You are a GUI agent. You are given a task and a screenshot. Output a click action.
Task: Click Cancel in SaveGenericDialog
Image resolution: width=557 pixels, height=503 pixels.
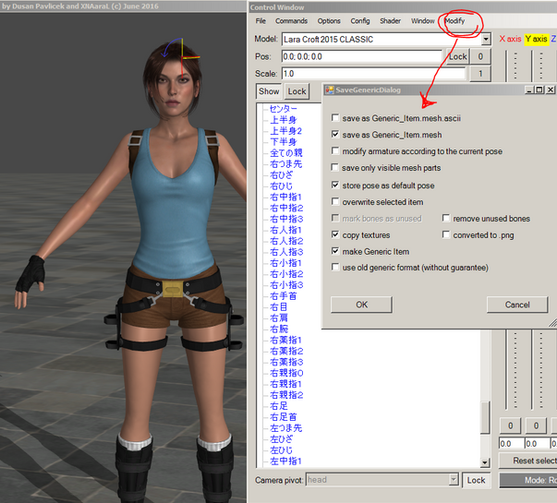tap(517, 305)
